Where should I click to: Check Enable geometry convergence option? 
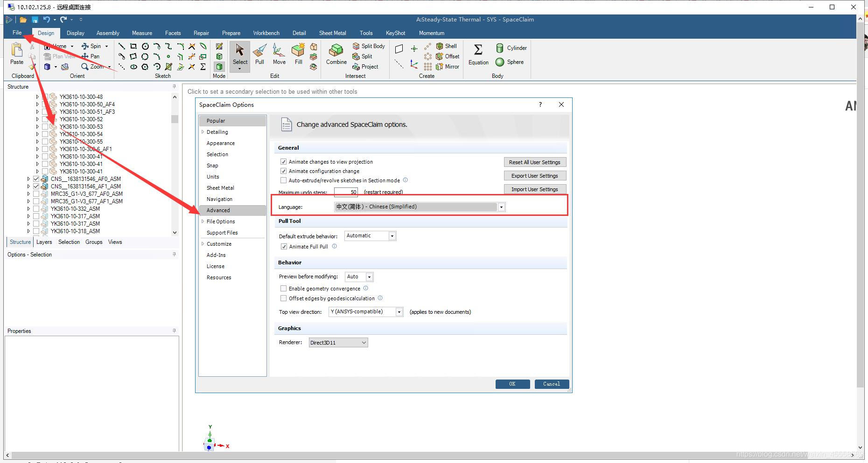tap(283, 289)
